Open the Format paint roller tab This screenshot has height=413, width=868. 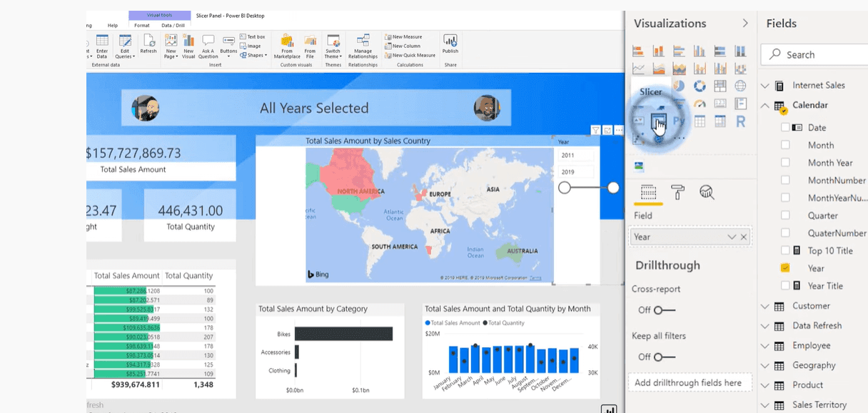coord(677,191)
